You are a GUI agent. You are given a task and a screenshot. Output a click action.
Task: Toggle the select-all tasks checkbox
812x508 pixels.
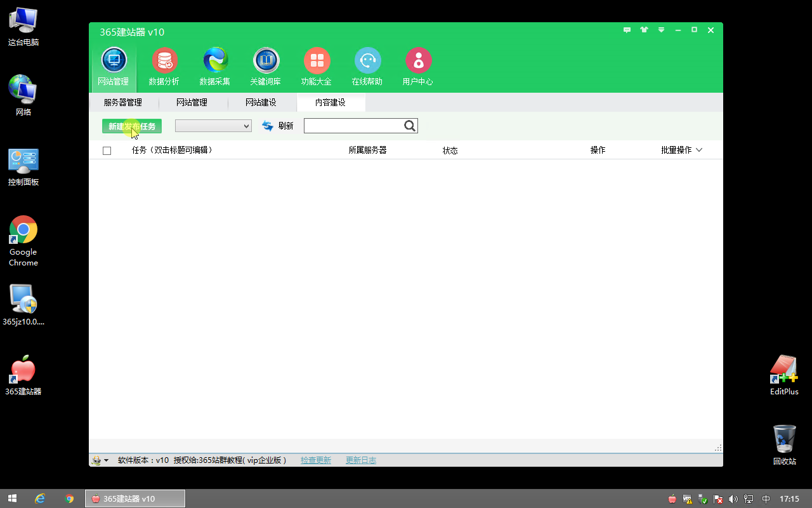(107, 150)
